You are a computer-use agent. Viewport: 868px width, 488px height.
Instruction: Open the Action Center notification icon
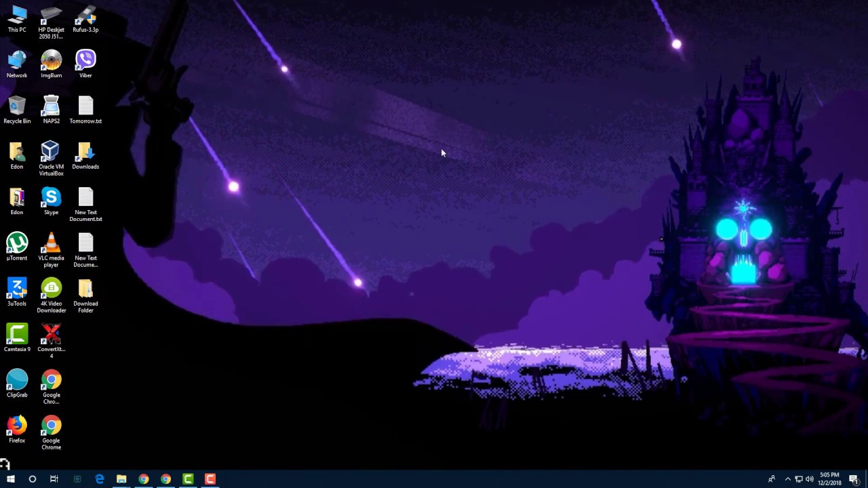point(854,479)
